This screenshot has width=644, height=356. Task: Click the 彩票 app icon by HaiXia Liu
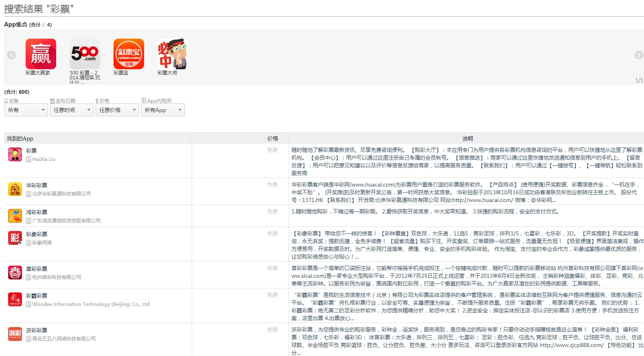click(x=15, y=154)
